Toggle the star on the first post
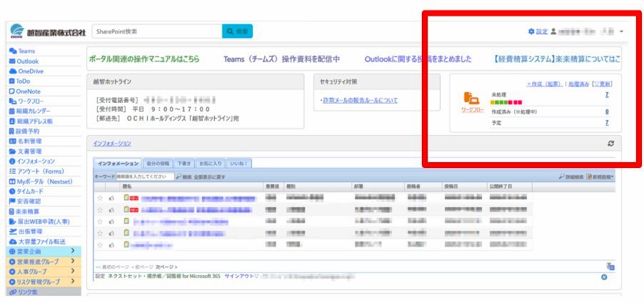This screenshot has width=644, height=303. click(100, 198)
